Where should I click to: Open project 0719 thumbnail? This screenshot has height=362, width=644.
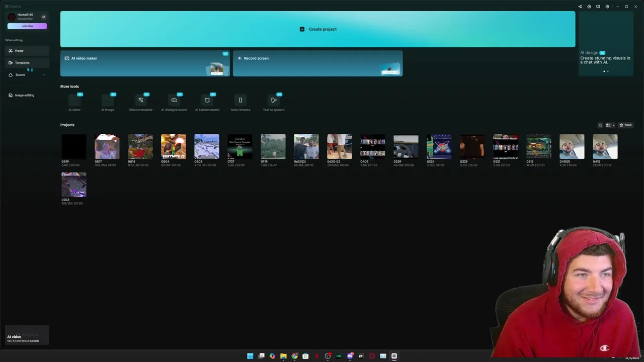click(273, 146)
